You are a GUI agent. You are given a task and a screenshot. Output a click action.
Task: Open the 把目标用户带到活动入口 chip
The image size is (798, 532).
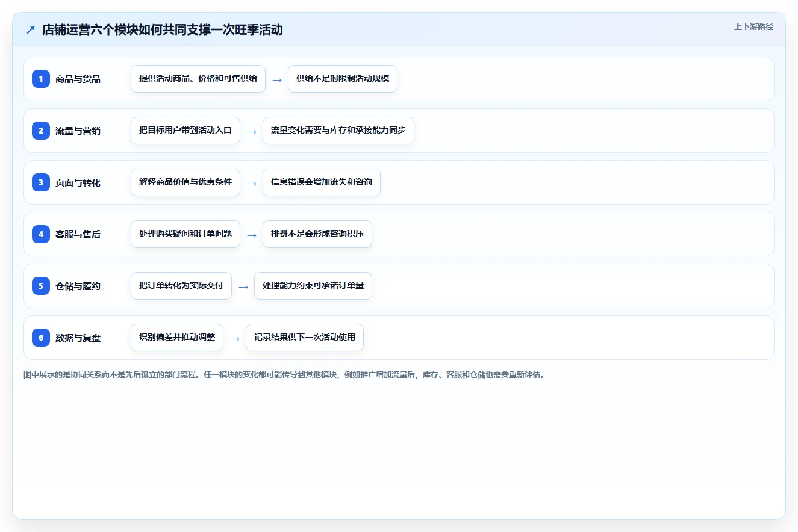[185, 131]
